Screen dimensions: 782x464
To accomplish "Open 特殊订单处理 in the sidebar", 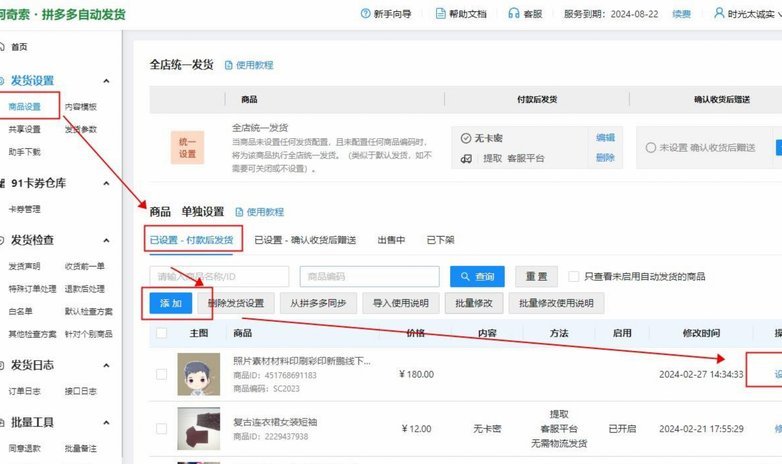I will click(32, 289).
